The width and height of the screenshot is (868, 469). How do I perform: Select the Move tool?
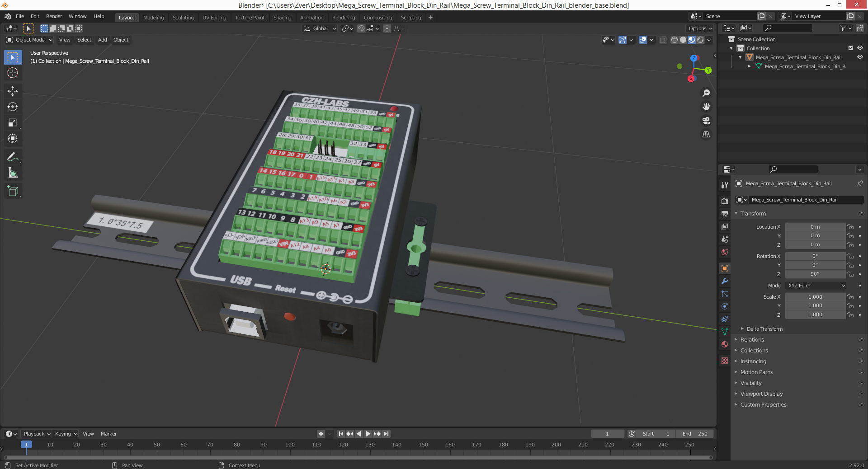13,91
